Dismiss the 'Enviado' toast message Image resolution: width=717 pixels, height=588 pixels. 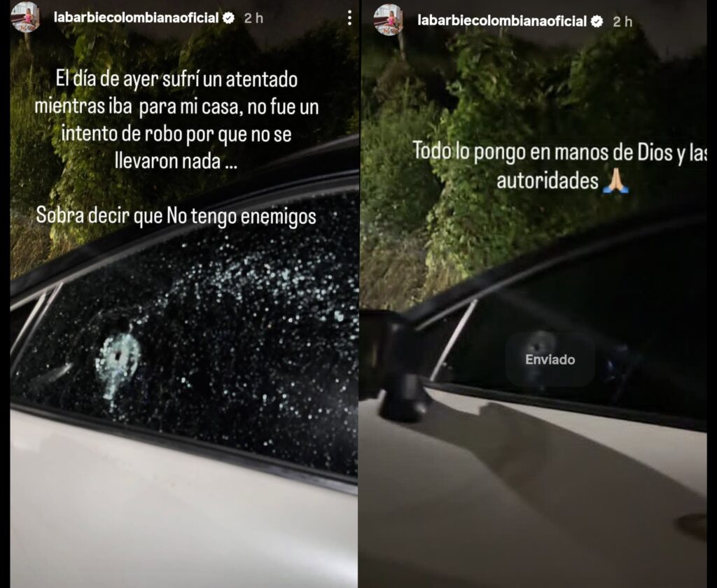(550, 359)
